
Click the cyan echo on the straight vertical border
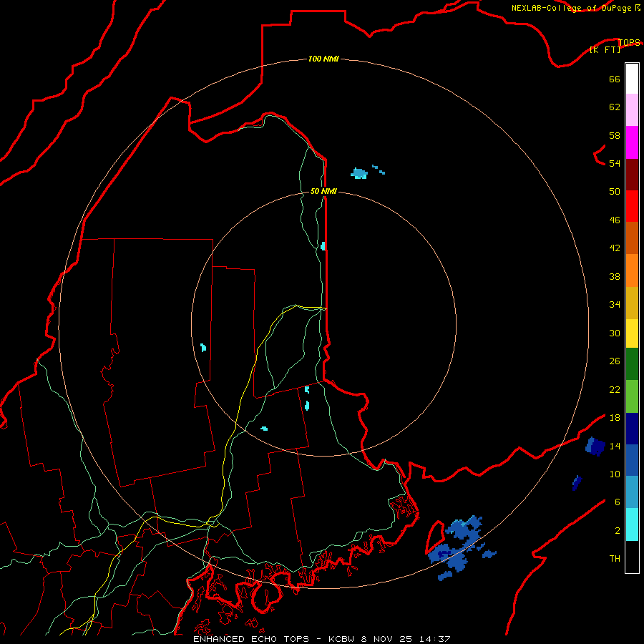tap(323, 246)
